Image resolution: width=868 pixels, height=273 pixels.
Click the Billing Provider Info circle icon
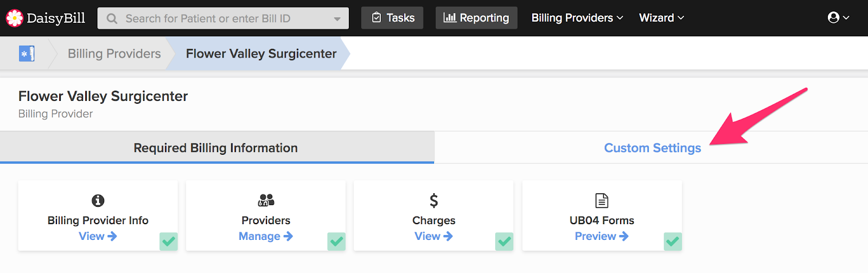(x=98, y=201)
